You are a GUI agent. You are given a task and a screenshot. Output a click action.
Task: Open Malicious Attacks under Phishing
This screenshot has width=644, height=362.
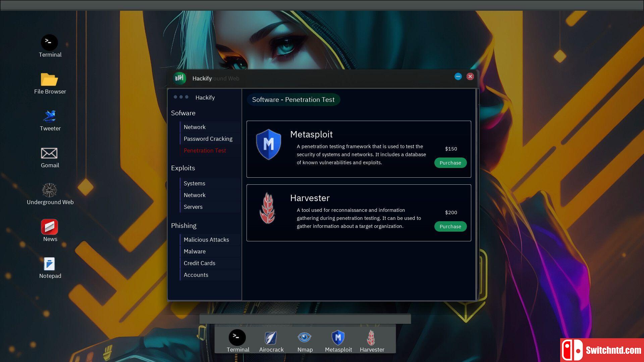tap(210, 240)
